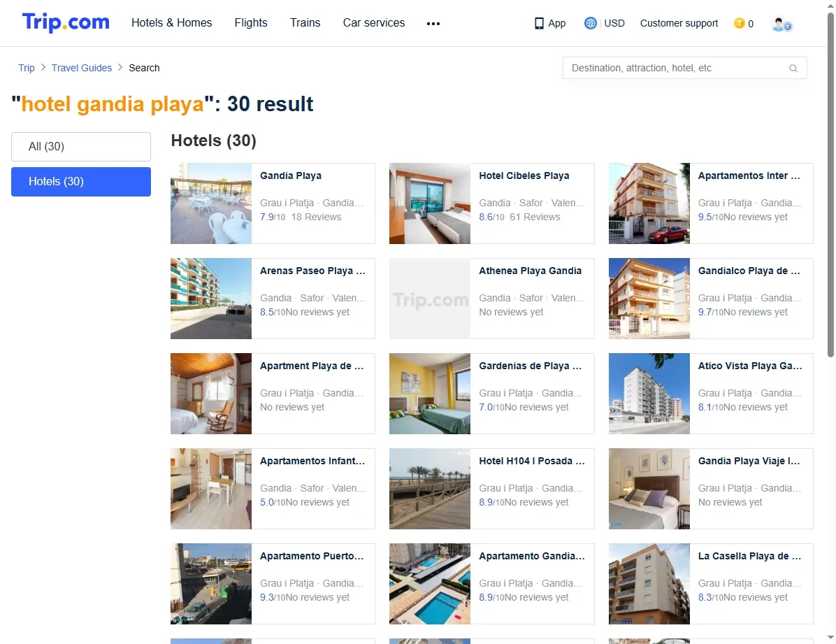This screenshot has height=644, width=836.
Task: Open Hotels & Homes menu
Action: pos(172,23)
